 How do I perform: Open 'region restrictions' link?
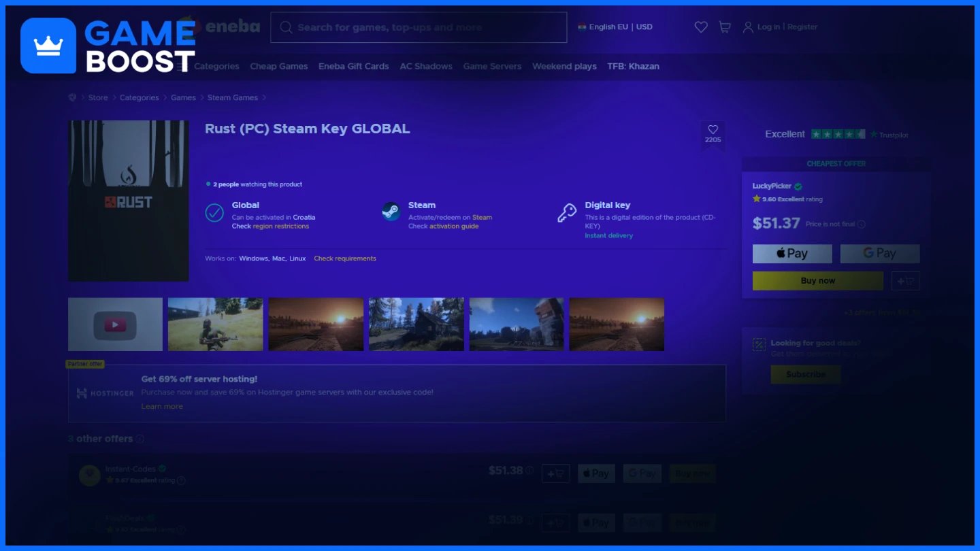click(x=281, y=227)
